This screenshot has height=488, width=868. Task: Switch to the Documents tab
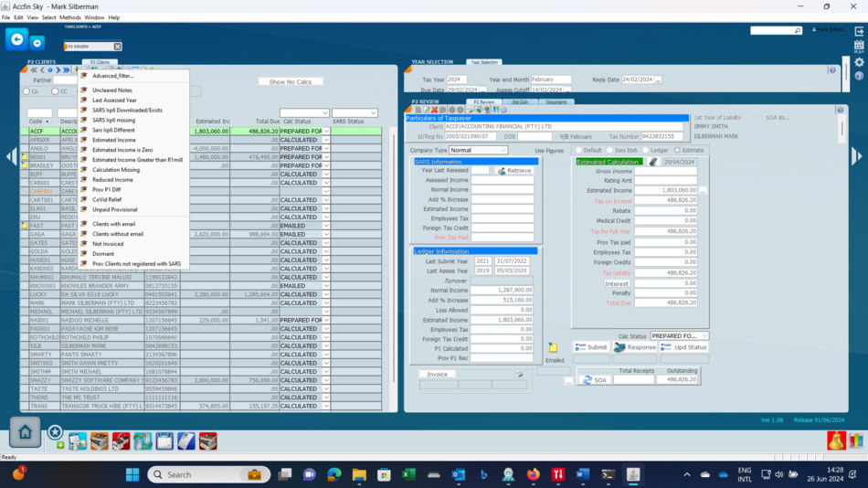point(556,102)
